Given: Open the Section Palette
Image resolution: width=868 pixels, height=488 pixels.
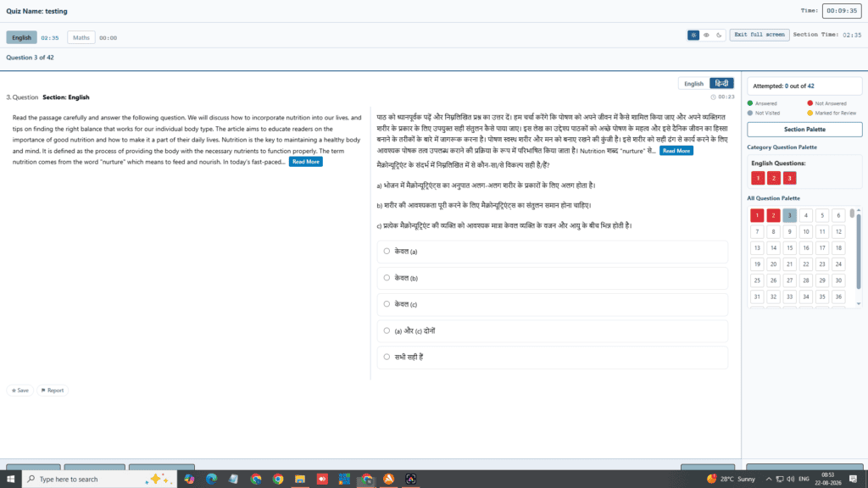Looking at the screenshot, I should 804,129.
